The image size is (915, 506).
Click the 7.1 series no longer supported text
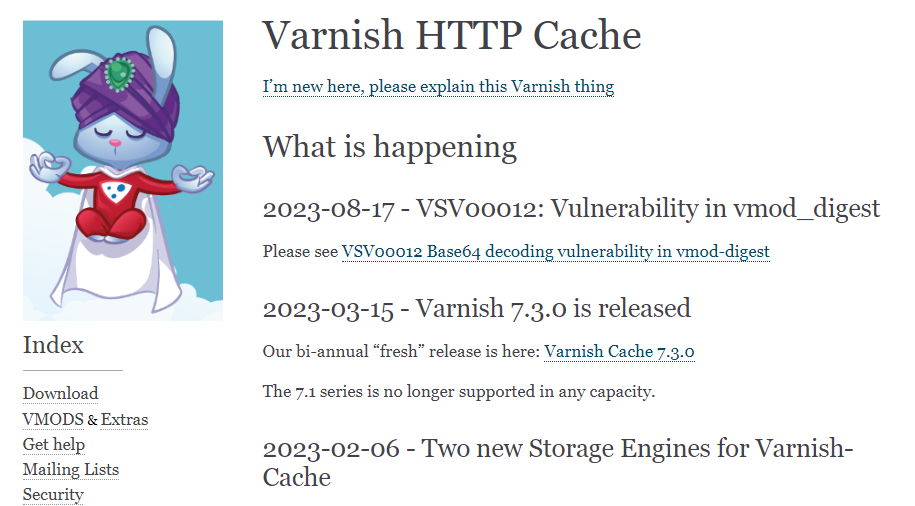458,391
